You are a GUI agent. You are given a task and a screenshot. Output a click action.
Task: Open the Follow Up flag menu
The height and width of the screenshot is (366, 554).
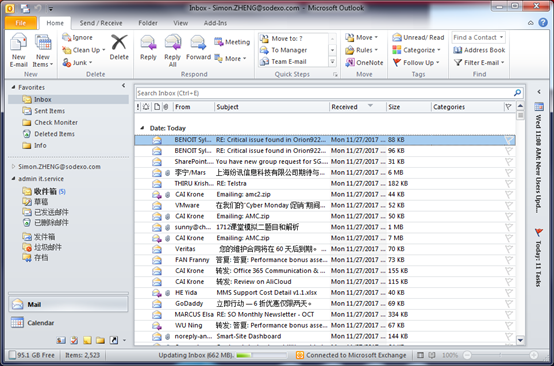[416, 63]
